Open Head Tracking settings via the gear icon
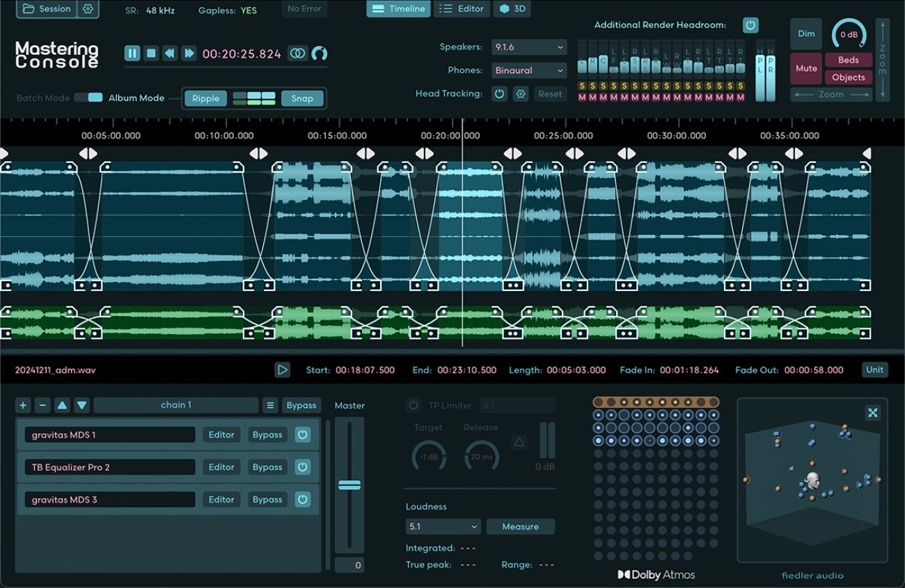 (521, 93)
